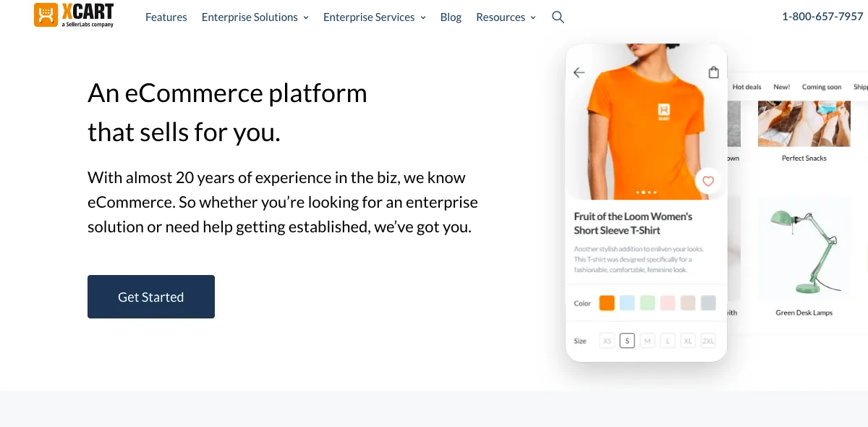Click the "Perfect Snacks" caption

pyautogui.click(x=804, y=158)
